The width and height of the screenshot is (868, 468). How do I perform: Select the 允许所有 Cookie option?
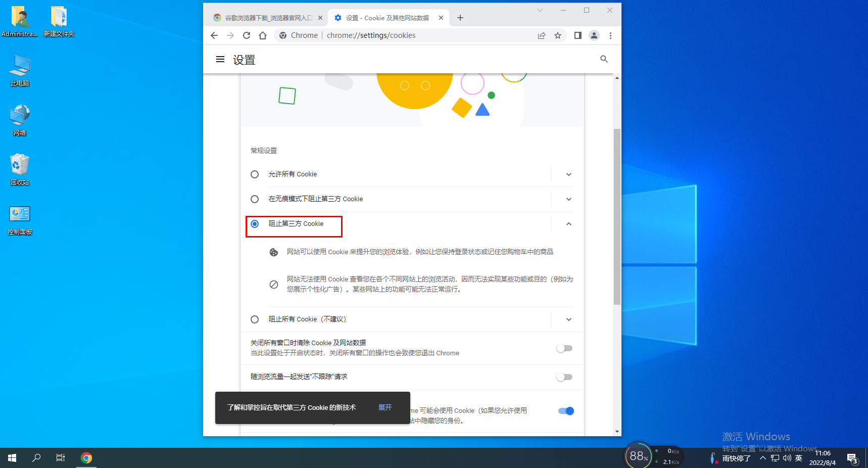coord(255,174)
